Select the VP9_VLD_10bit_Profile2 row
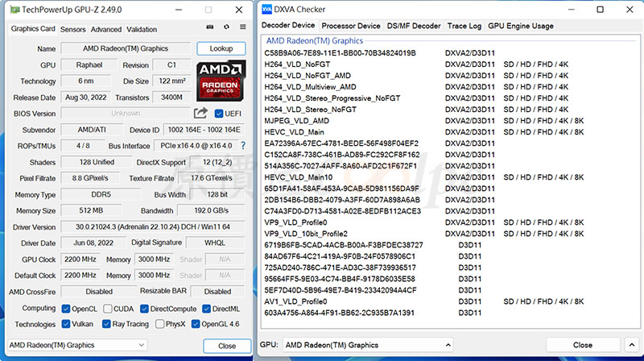Screen dimensions: 644x361 click(424, 234)
